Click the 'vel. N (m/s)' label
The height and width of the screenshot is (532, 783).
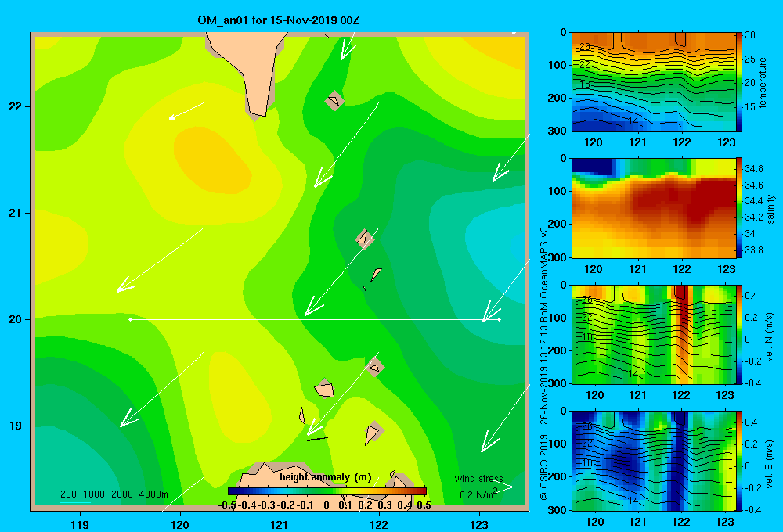[770, 337]
